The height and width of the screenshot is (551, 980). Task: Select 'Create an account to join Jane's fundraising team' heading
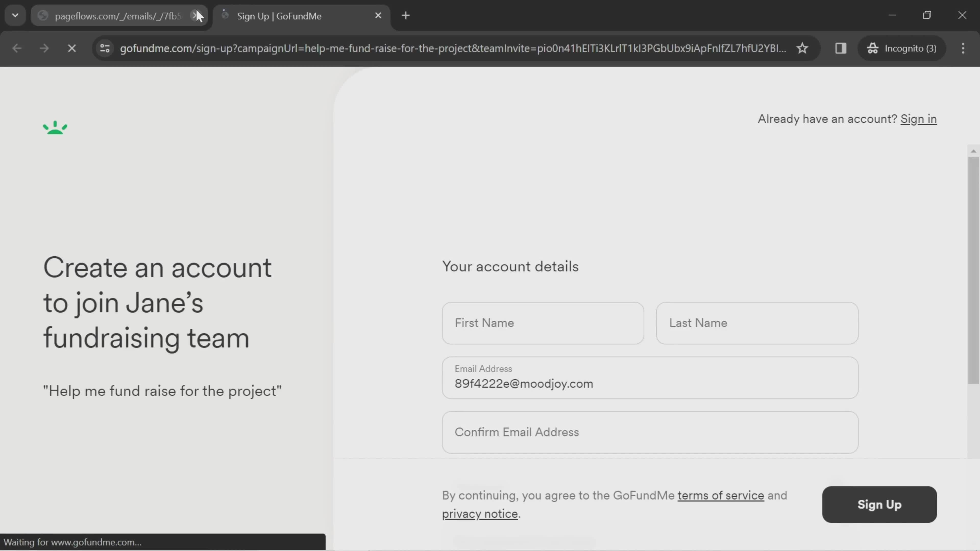(x=157, y=303)
